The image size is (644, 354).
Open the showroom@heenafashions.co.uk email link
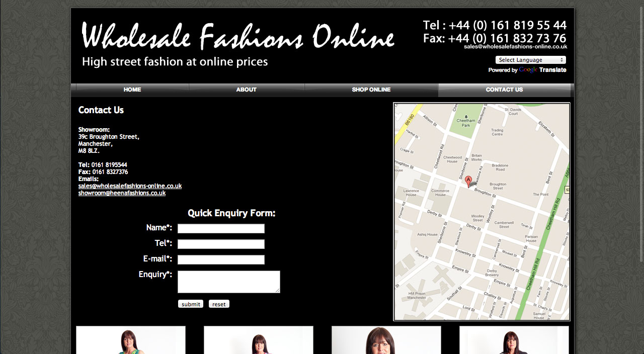(x=122, y=193)
